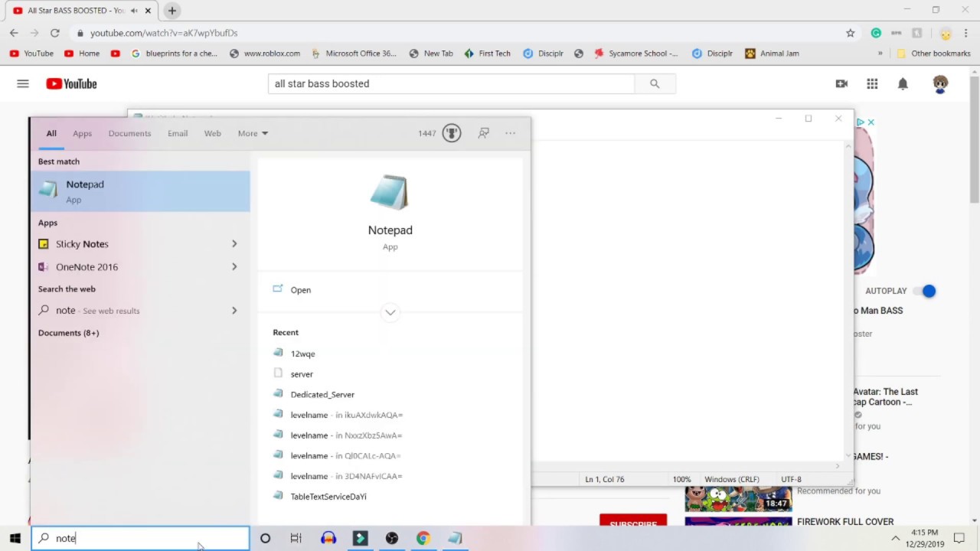Click the Cortana circle icon

(x=265, y=538)
